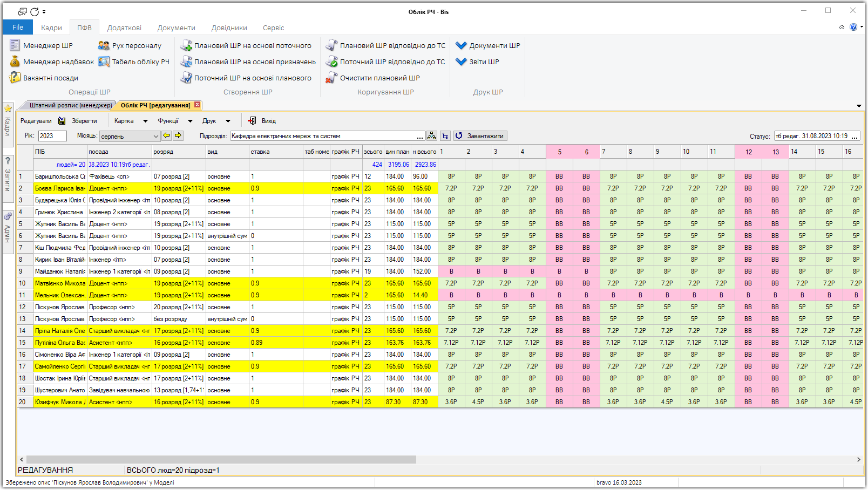Open the Запити side panel tab

pos(8,180)
